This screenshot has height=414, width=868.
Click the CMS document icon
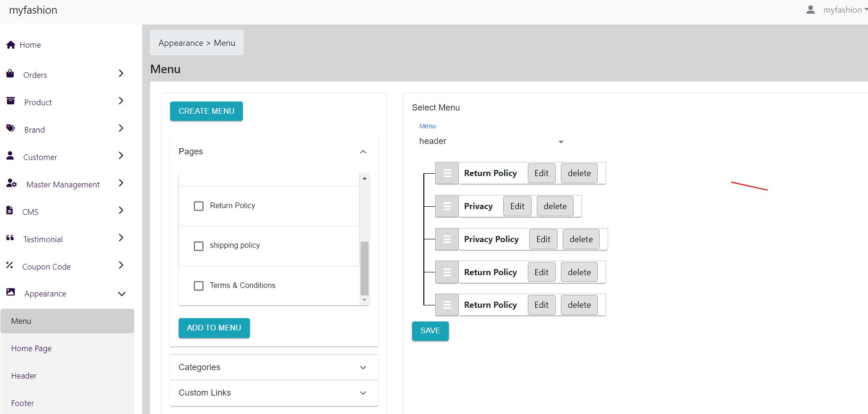coord(9,211)
